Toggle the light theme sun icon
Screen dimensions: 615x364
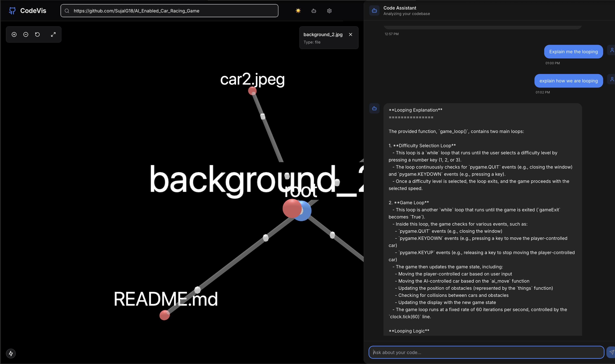298,11
